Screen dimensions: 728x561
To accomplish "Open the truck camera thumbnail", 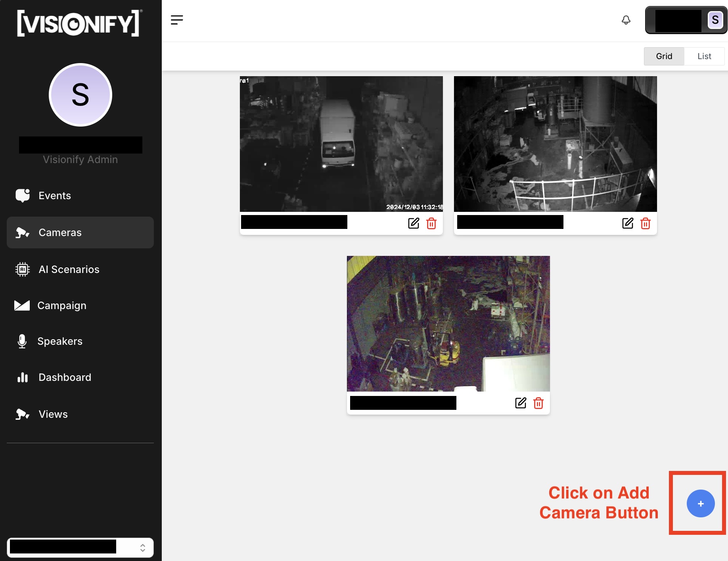I will pyautogui.click(x=341, y=144).
